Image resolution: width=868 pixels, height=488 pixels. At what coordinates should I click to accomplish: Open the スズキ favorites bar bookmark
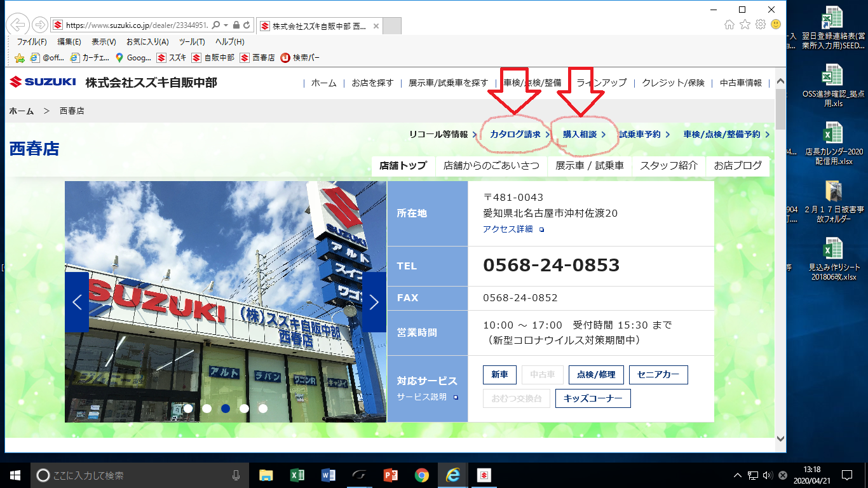tap(172, 58)
